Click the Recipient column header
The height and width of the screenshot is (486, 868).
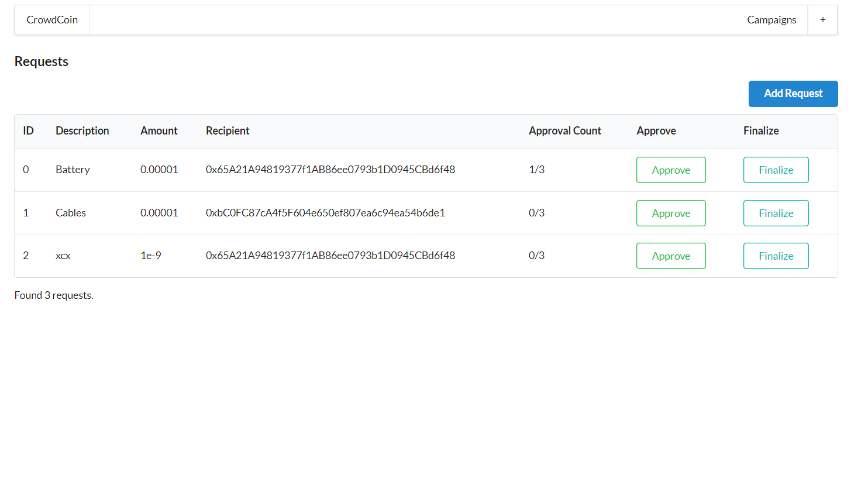pyautogui.click(x=228, y=131)
